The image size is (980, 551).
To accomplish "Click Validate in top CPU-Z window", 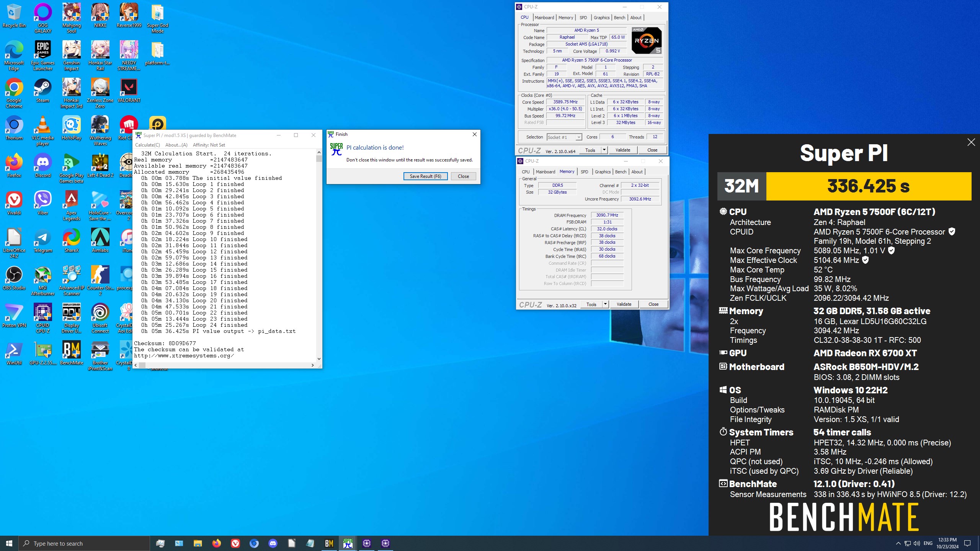I will (623, 150).
